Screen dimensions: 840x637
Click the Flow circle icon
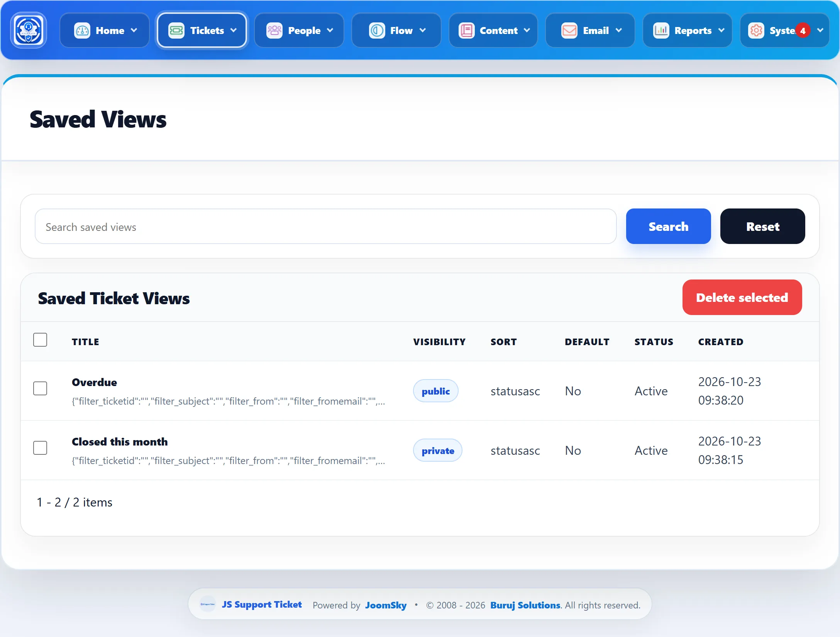pos(377,30)
